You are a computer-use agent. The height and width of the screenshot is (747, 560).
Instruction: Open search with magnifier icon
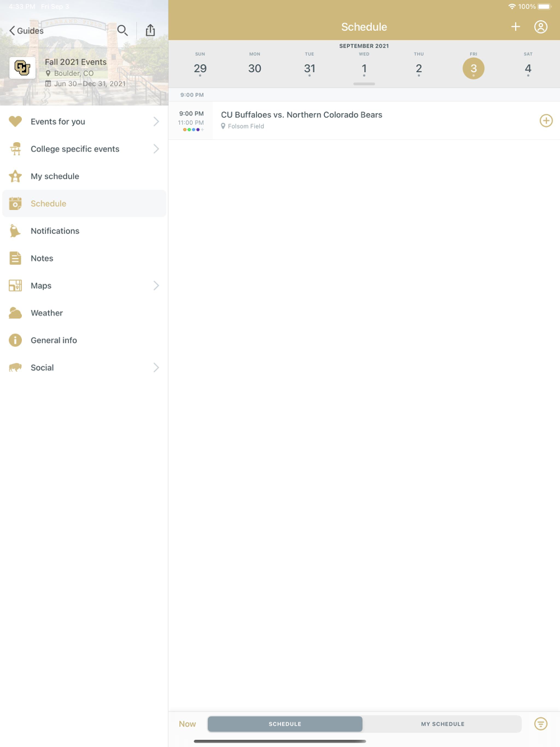coord(123,30)
